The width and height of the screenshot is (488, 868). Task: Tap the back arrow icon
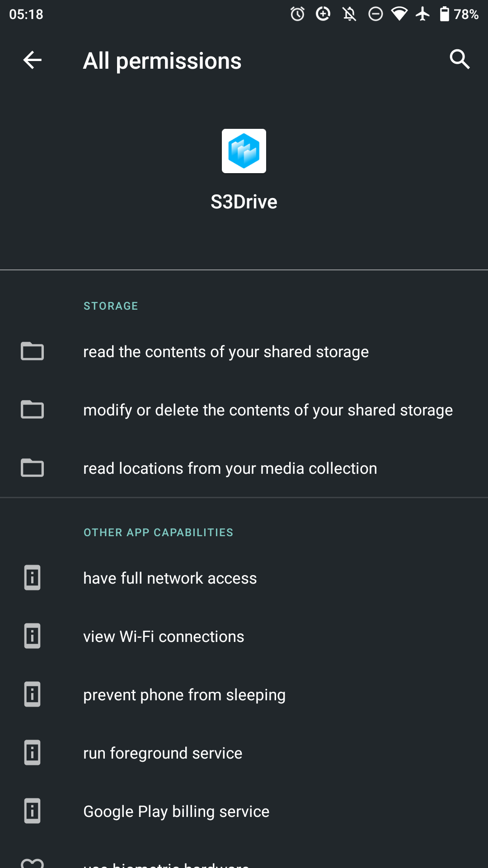32,60
